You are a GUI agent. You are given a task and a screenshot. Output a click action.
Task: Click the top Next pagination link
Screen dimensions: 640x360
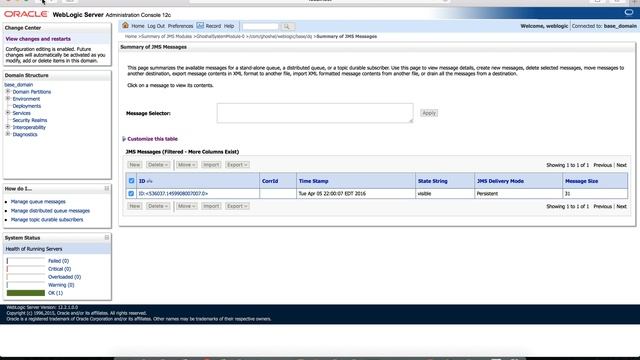[x=621, y=165]
